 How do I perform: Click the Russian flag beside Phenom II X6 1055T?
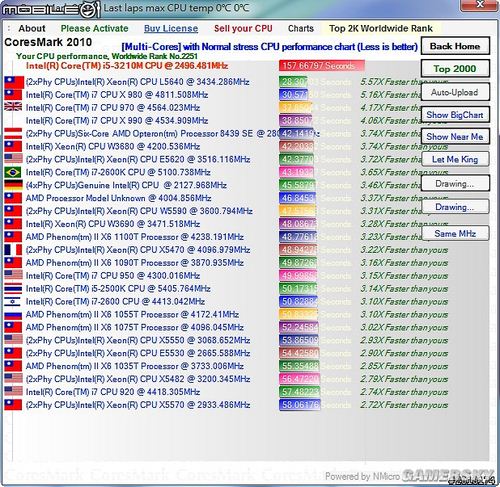(x=13, y=314)
